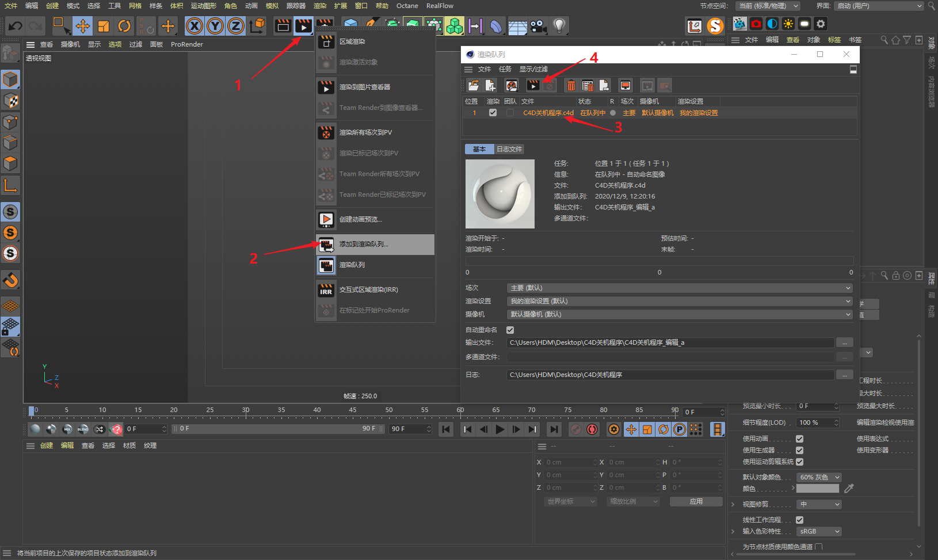Select the Rotate tool in top toolbar

tap(124, 26)
